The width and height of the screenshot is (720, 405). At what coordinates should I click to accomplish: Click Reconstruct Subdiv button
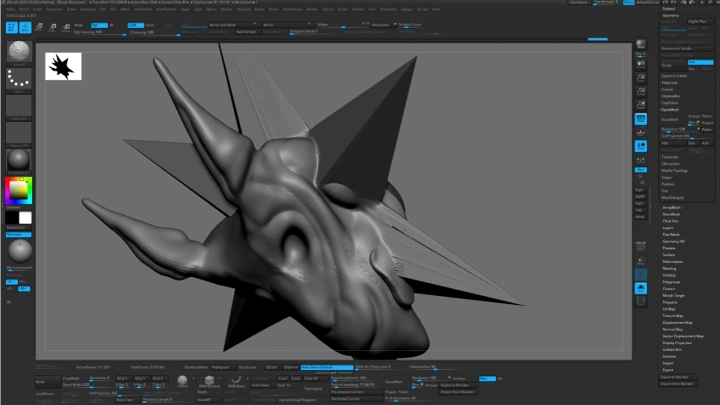pos(686,49)
